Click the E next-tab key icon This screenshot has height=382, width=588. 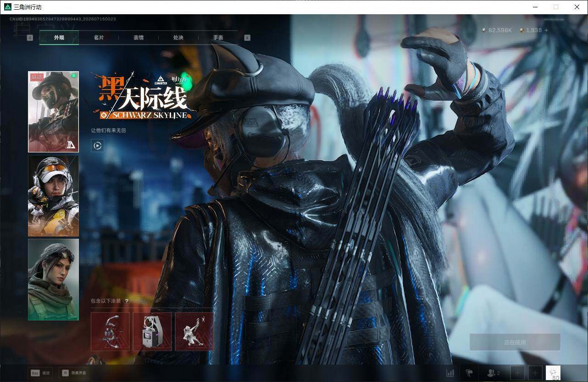(x=247, y=38)
